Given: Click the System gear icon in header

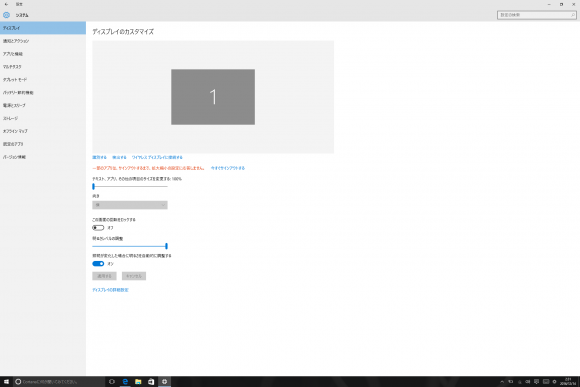Looking at the screenshot, I should pyautogui.click(x=6, y=15).
